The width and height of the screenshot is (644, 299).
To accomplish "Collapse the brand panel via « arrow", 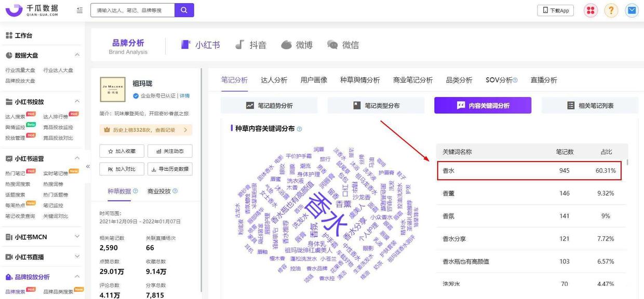I will click(88, 166).
